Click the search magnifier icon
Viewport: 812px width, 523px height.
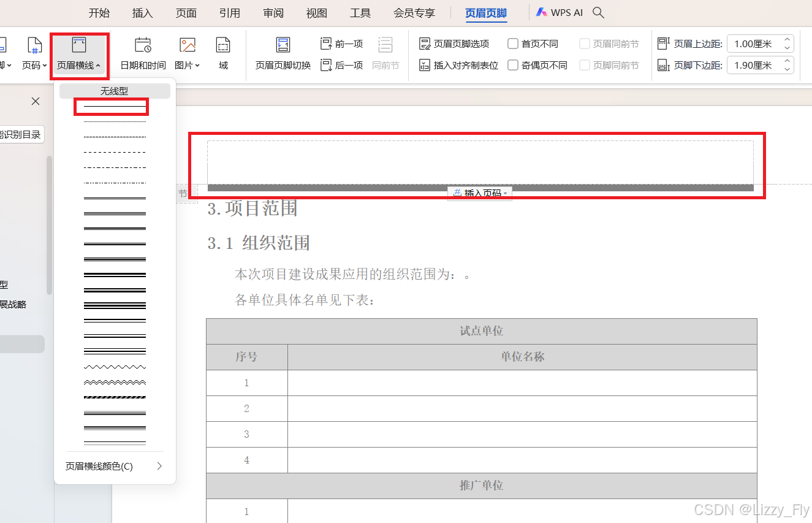point(599,12)
